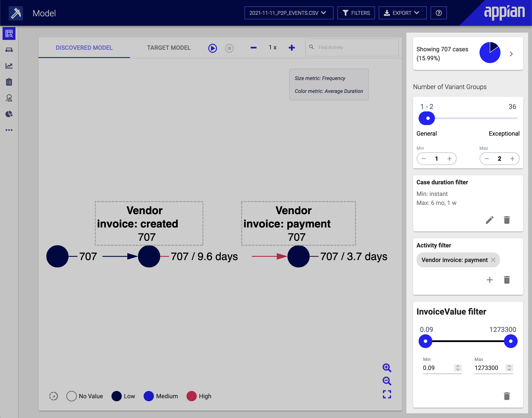Click the stop animation icon
This screenshot has height=418, width=532.
[229, 48]
